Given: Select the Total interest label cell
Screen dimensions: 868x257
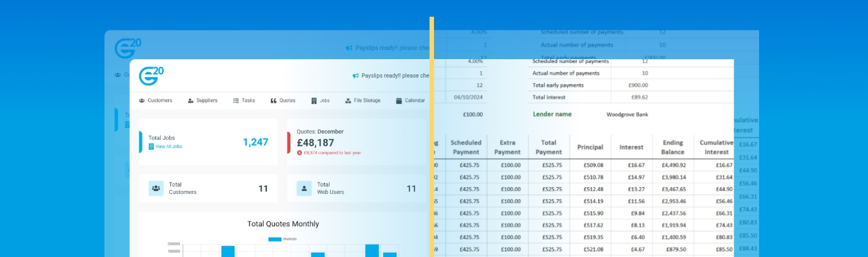Looking at the screenshot, I should 548,97.
